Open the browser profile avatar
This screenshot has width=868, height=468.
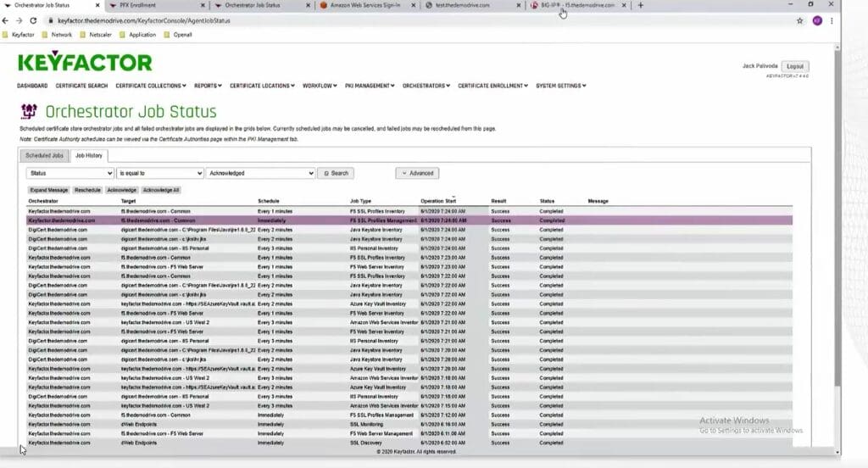[x=817, y=20]
